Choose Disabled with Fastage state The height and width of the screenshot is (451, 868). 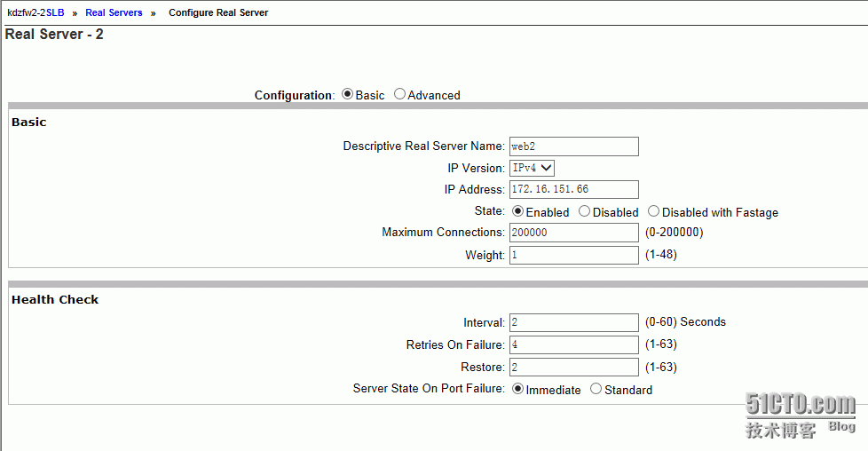point(654,211)
